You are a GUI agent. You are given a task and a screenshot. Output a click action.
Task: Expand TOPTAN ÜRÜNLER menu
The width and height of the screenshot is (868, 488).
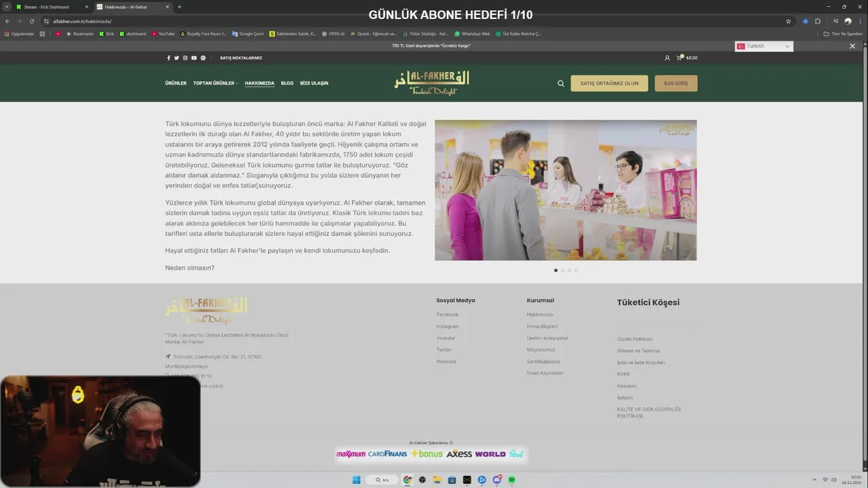pyautogui.click(x=216, y=83)
